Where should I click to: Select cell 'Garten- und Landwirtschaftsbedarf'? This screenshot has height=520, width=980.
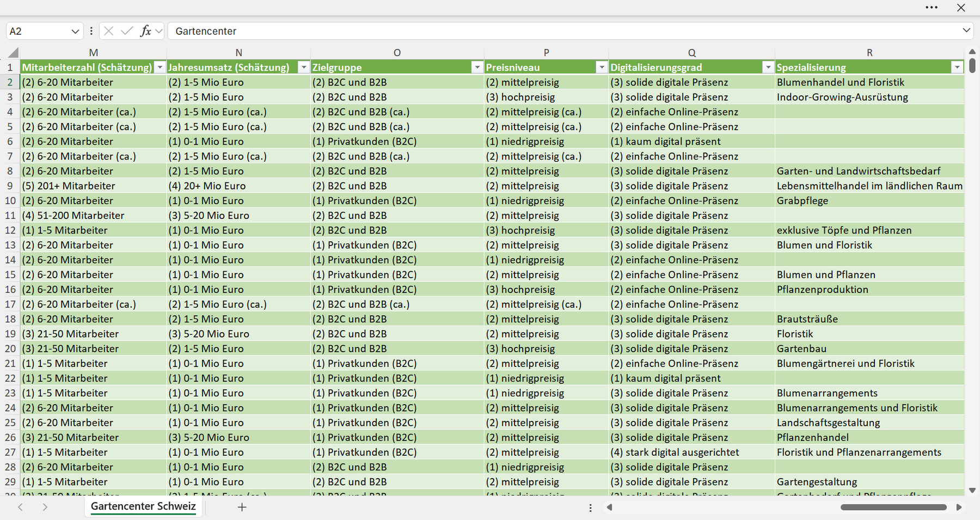(869, 171)
